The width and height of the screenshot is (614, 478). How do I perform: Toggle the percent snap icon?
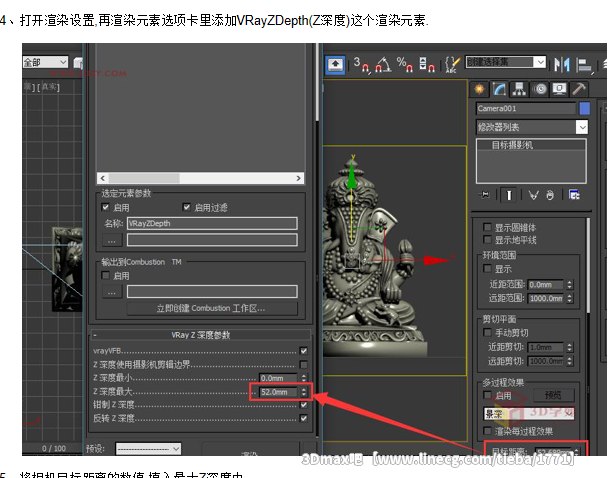tap(405, 64)
